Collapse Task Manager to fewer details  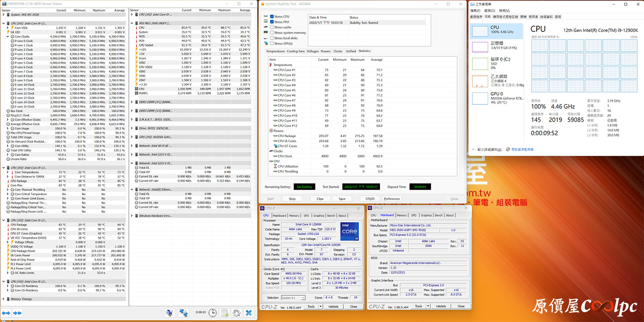[x=487, y=150]
